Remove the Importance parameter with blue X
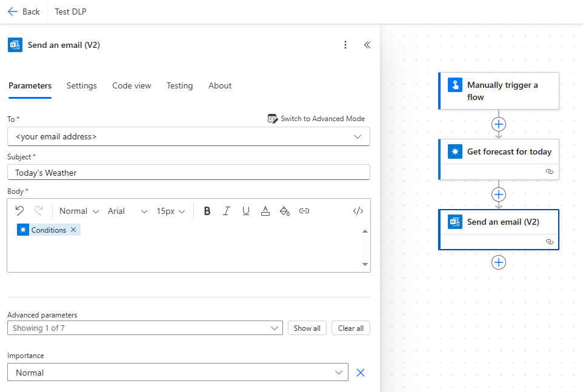Screen dimensions: 583x392 click(361, 372)
